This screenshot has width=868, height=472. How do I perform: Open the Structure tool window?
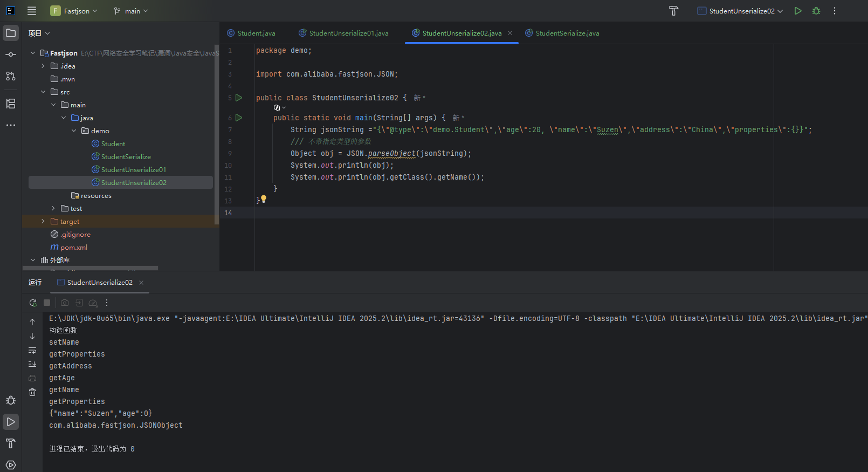11,104
